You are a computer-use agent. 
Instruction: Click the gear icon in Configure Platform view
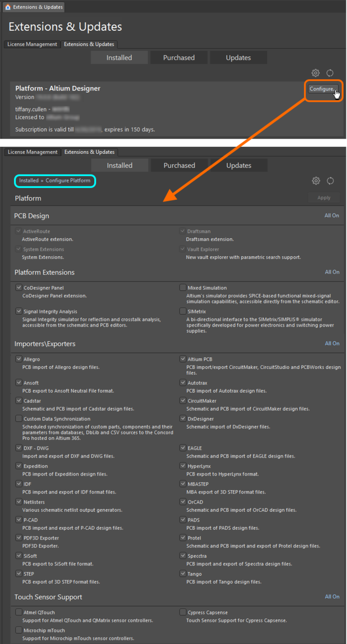point(316,180)
